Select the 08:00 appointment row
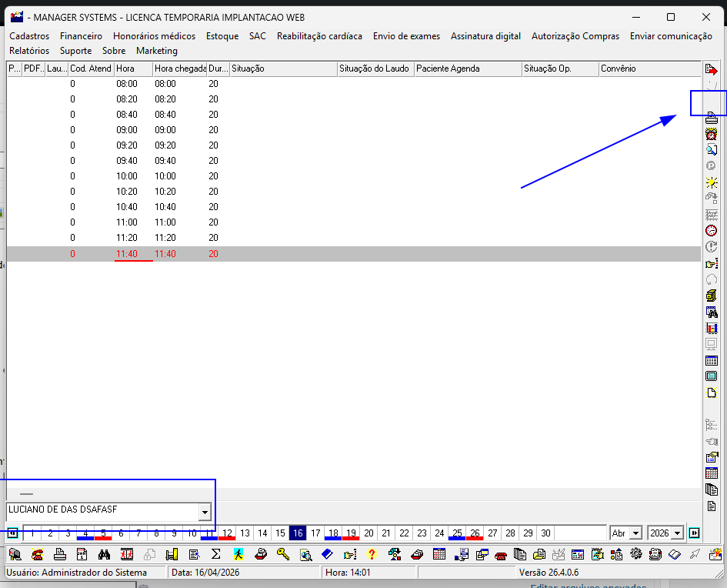Screen dimensions: 727x588 click(353, 84)
